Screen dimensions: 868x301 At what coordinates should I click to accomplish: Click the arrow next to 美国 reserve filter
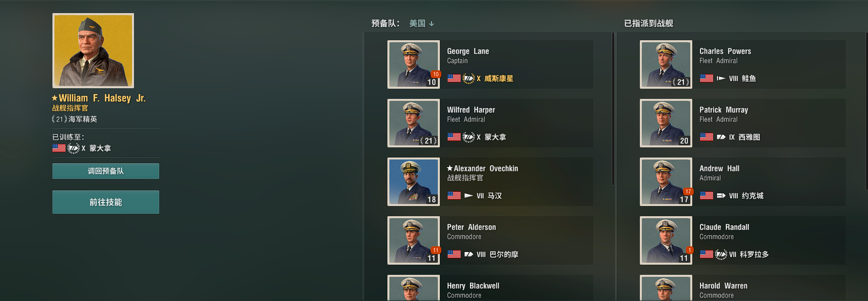click(x=432, y=24)
